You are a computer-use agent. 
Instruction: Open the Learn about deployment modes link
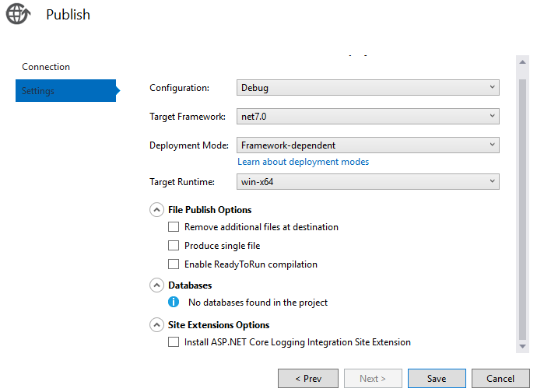(303, 162)
